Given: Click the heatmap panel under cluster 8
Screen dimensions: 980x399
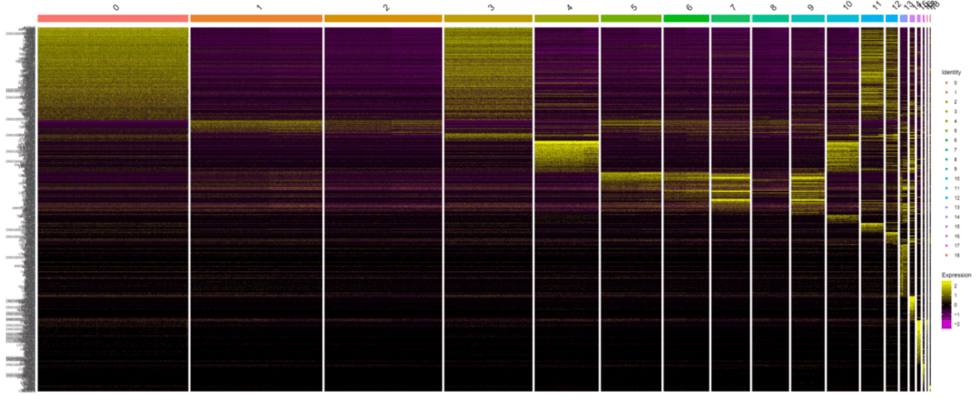Looking at the screenshot, I should [x=770, y=209].
